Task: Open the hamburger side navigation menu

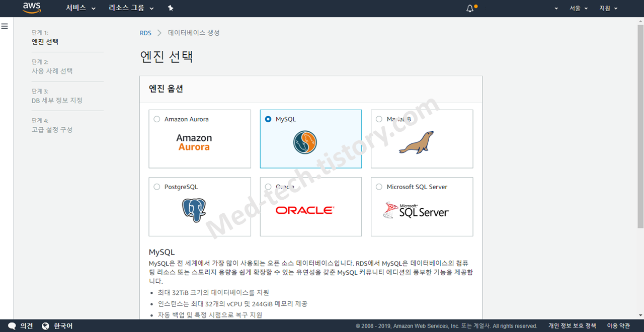Action: 5,26
